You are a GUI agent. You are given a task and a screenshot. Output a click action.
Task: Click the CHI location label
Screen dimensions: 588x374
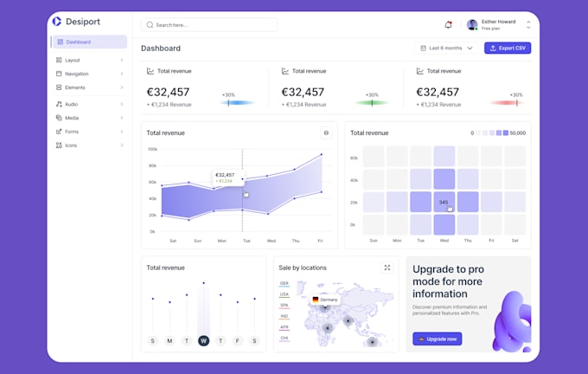tap(284, 339)
